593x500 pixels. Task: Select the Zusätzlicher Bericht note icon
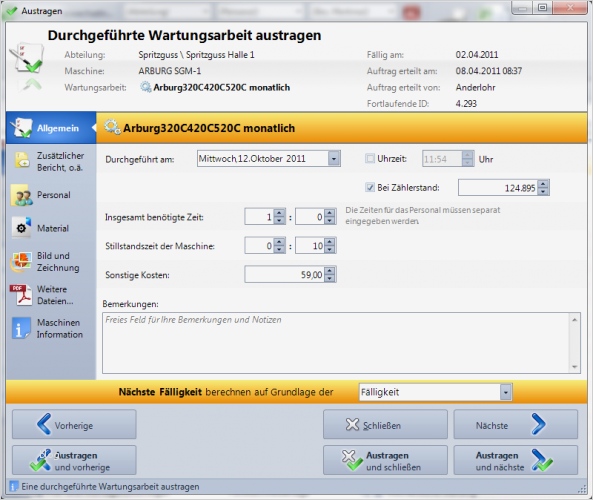click(21, 160)
